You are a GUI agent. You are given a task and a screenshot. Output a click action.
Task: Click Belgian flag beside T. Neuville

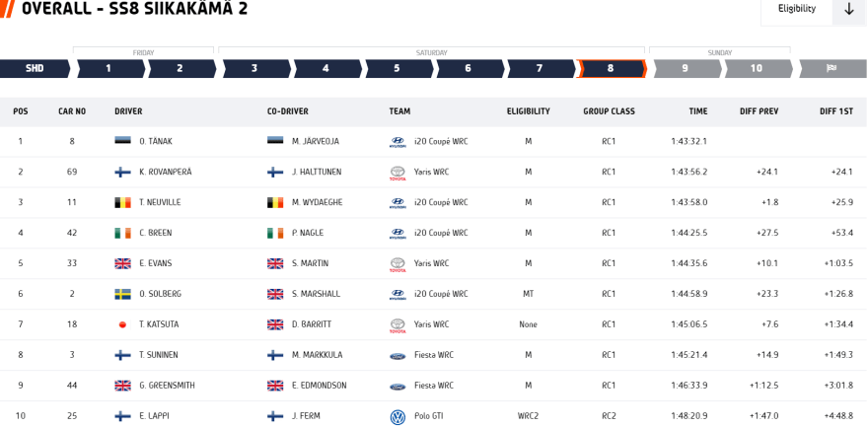[123, 203]
